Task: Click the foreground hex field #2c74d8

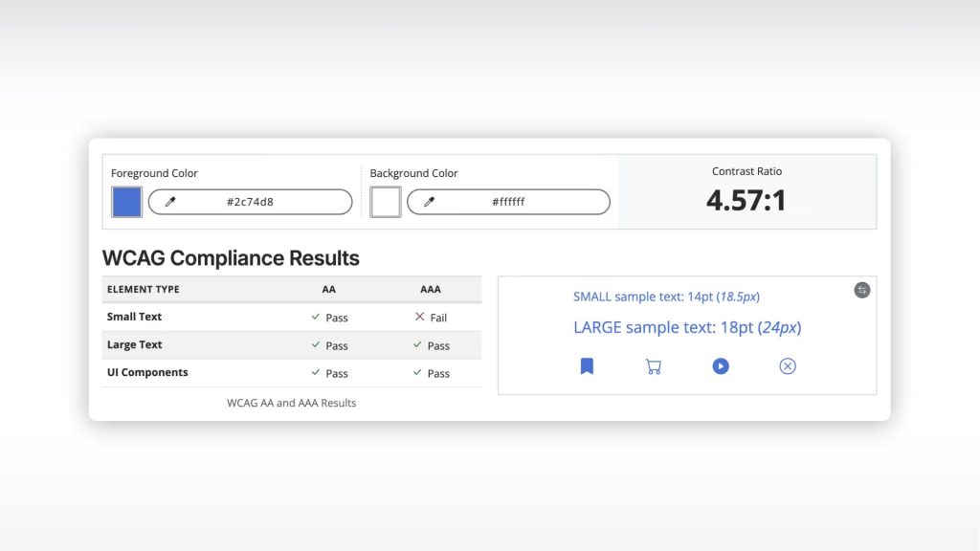Action: tap(251, 202)
